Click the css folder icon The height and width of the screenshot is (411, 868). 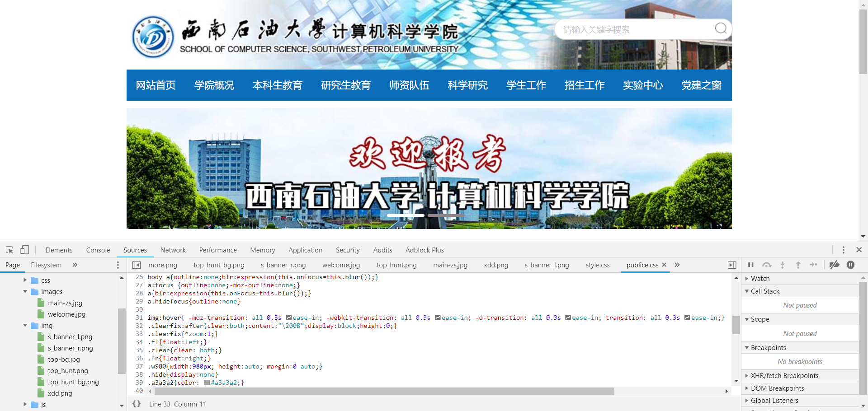click(35, 280)
